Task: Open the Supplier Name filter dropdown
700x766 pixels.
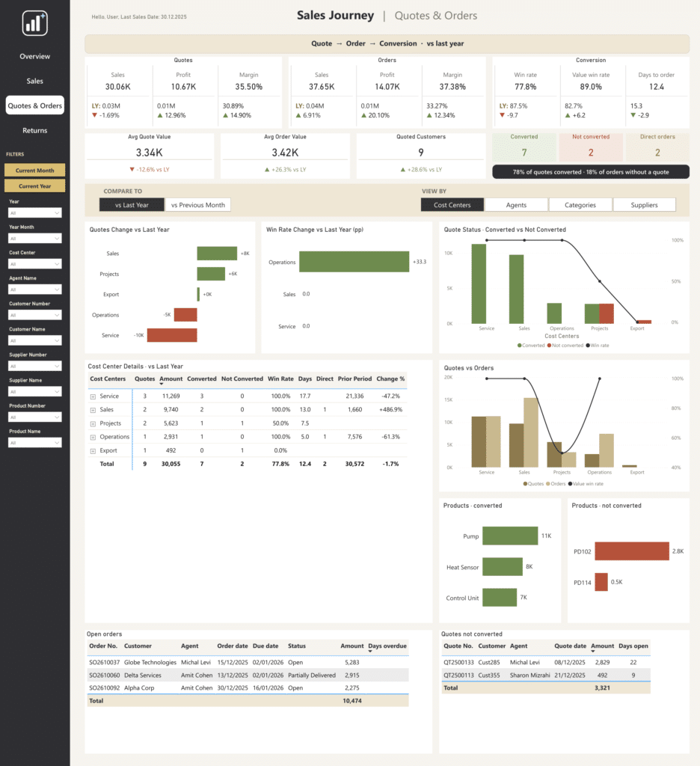Action: 35,391
